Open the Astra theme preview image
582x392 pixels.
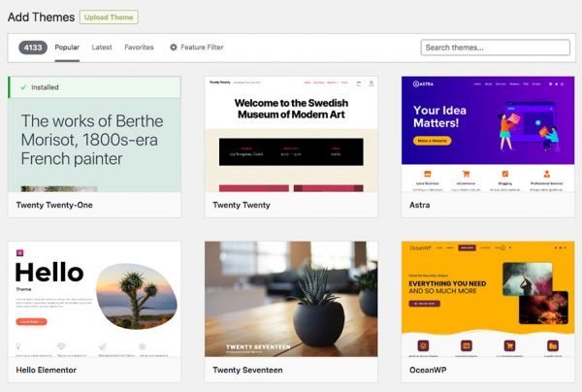coord(488,134)
